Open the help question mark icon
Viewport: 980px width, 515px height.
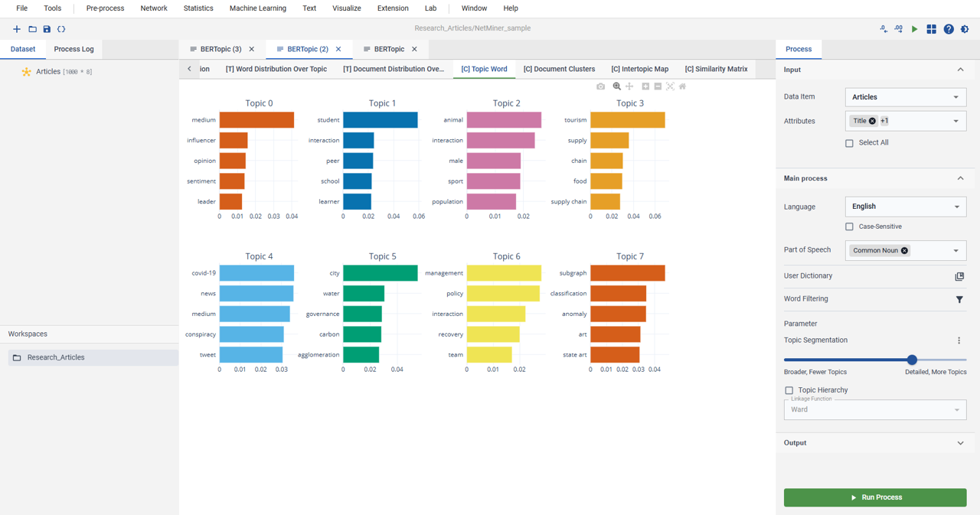pos(949,29)
